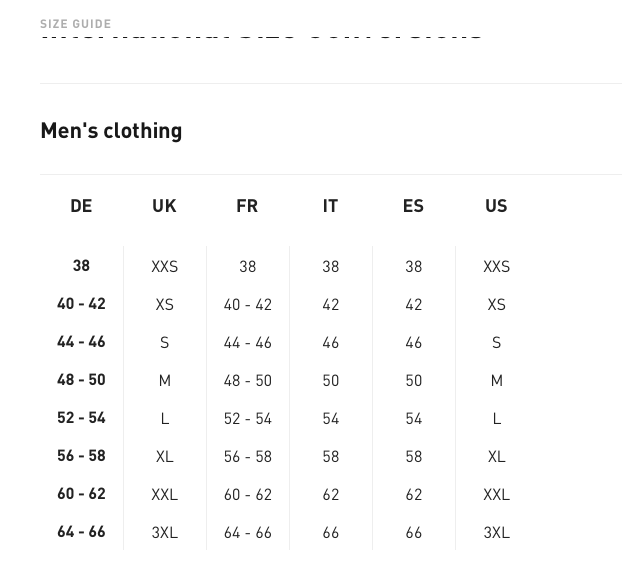Select DE size 38 row label
Viewport: 622px width, 586px height.
[81, 266]
